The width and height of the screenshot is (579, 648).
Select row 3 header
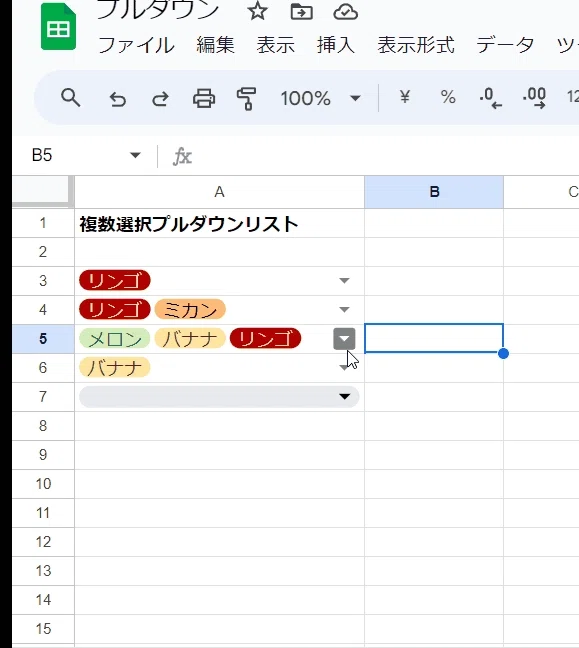(x=43, y=281)
